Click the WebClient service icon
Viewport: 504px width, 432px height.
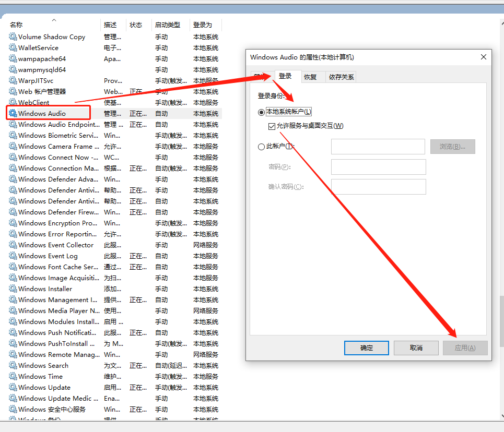[13, 102]
